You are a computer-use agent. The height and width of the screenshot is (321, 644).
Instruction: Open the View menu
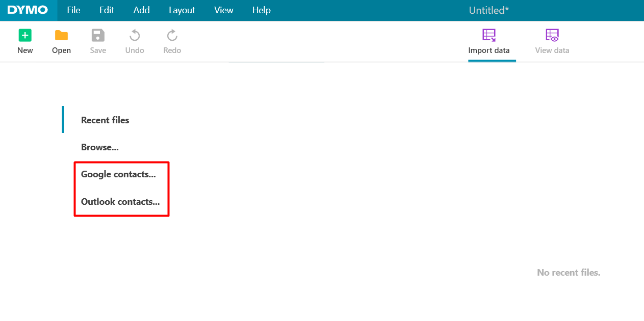(223, 10)
